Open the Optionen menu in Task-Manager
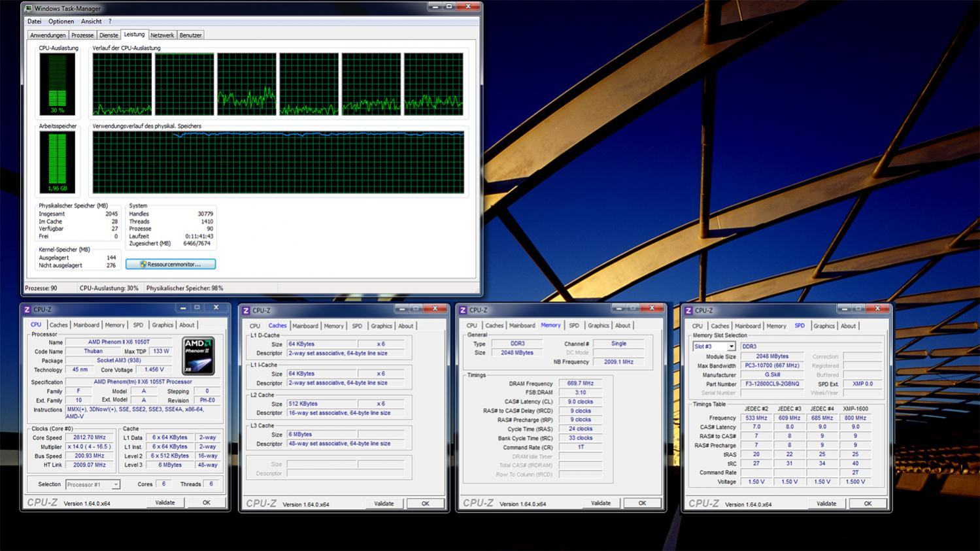Viewport: 980px width, 551px height. tap(61, 22)
